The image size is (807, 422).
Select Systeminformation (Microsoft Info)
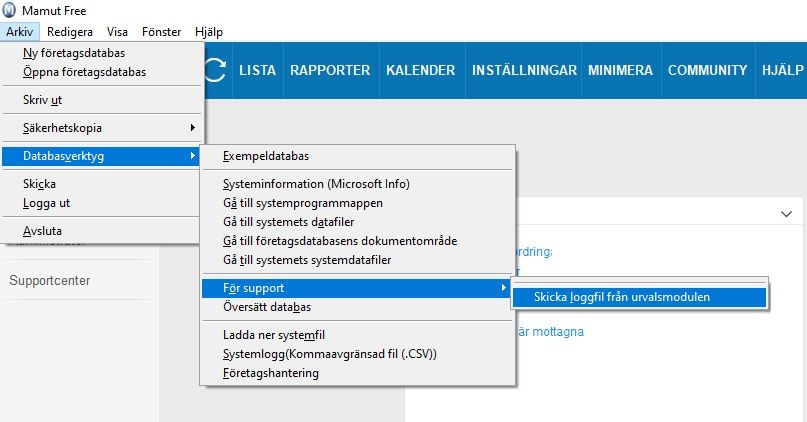click(x=316, y=184)
